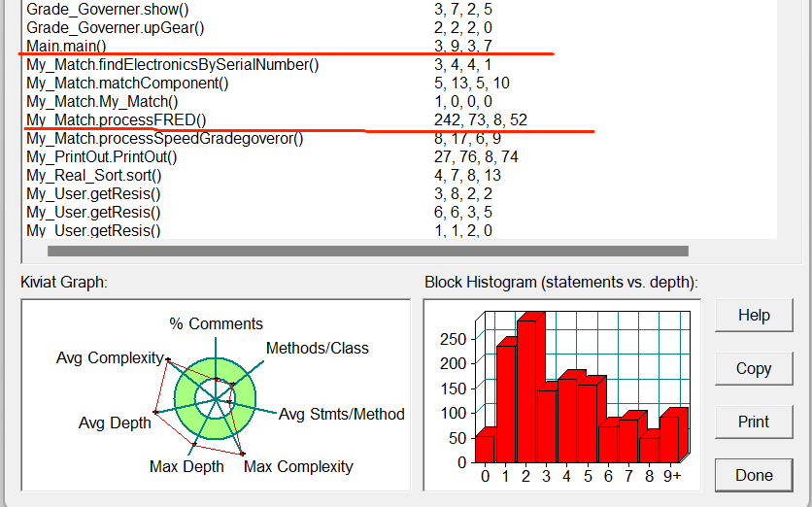Click metric values 3, 4, 4, 1
The height and width of the screenshot is (507, 812).
[463, 64]
